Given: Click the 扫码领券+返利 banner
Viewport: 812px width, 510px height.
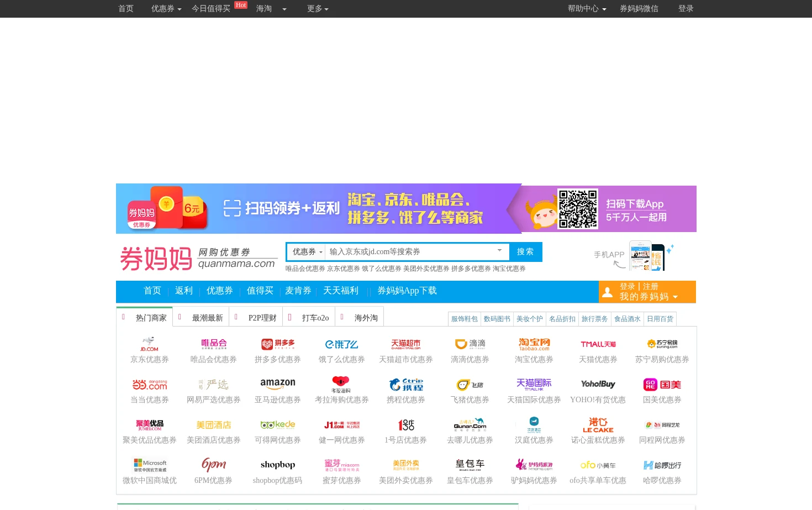Looking at the screenshot, I should click(x=406, y=208).
